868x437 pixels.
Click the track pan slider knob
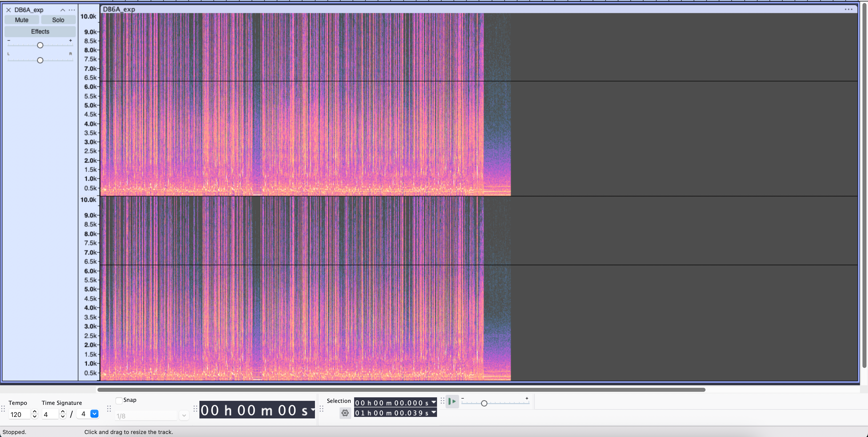pos(40,60)
